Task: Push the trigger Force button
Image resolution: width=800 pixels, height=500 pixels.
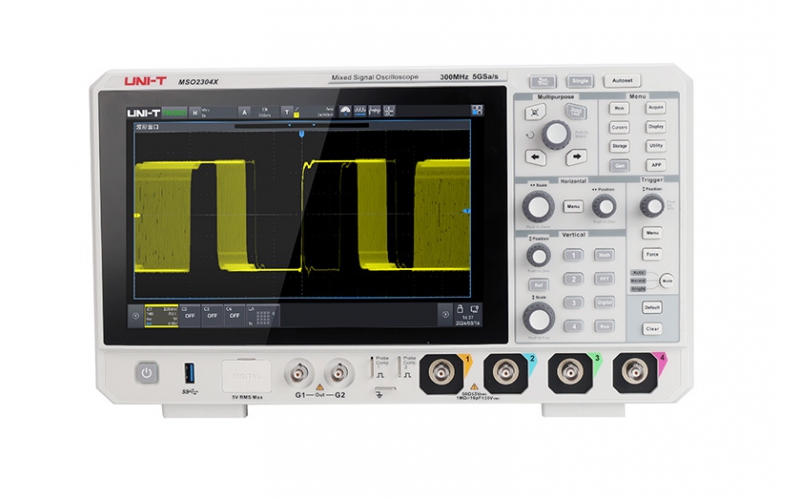Action: pos(652,254)
